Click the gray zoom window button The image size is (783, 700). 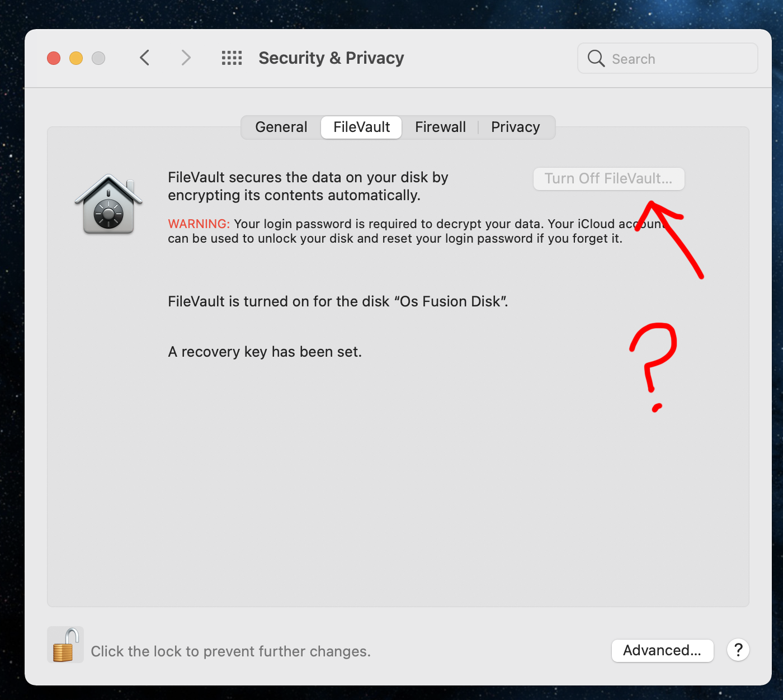(98, 58)
